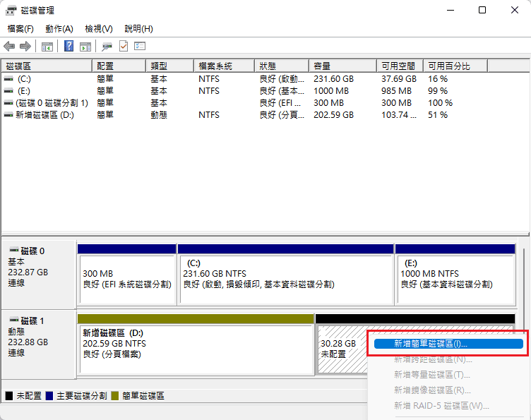This screenshot has width=531, height=420.
Task: Click disabled 新增跨距磁碟區(N)... menu entry
Action: point(433,359)
